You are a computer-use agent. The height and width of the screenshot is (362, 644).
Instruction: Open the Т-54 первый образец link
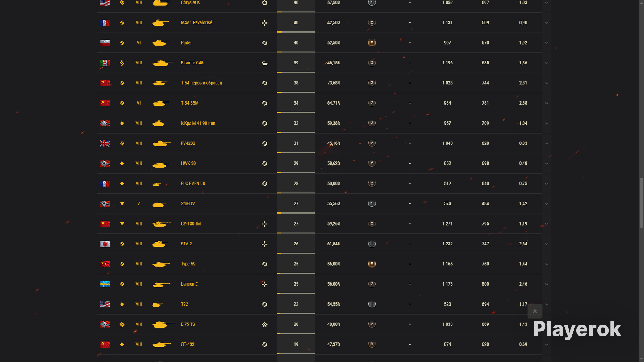pos(201,83)
